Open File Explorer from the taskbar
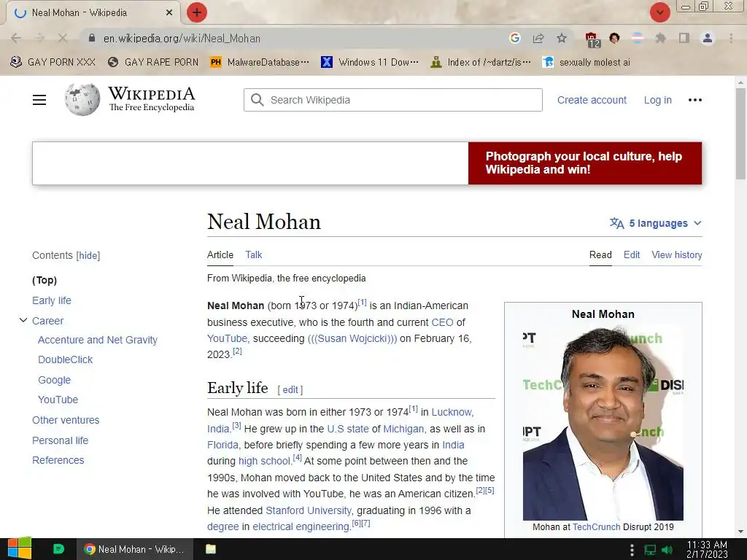The width and height of the screenshot is (747, 560). point(211,549)
